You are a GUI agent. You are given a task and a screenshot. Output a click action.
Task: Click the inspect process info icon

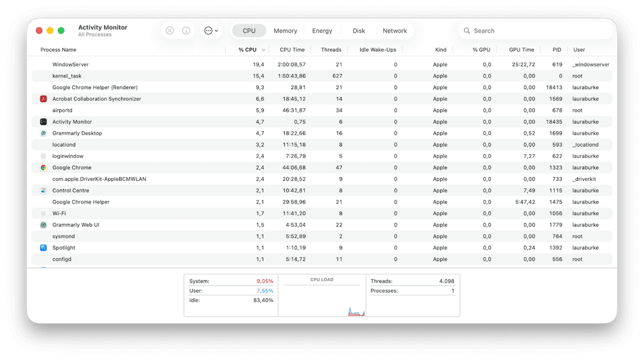[x=186, y=30]
